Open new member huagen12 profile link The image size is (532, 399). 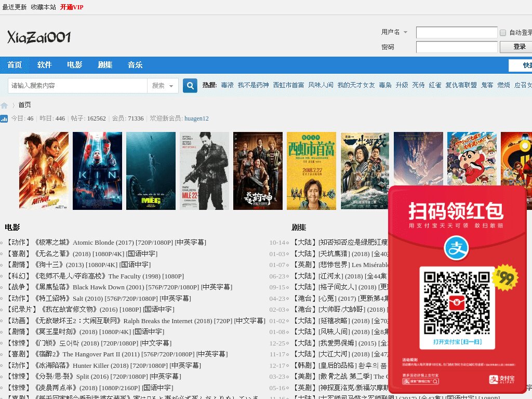coord(196,118)
